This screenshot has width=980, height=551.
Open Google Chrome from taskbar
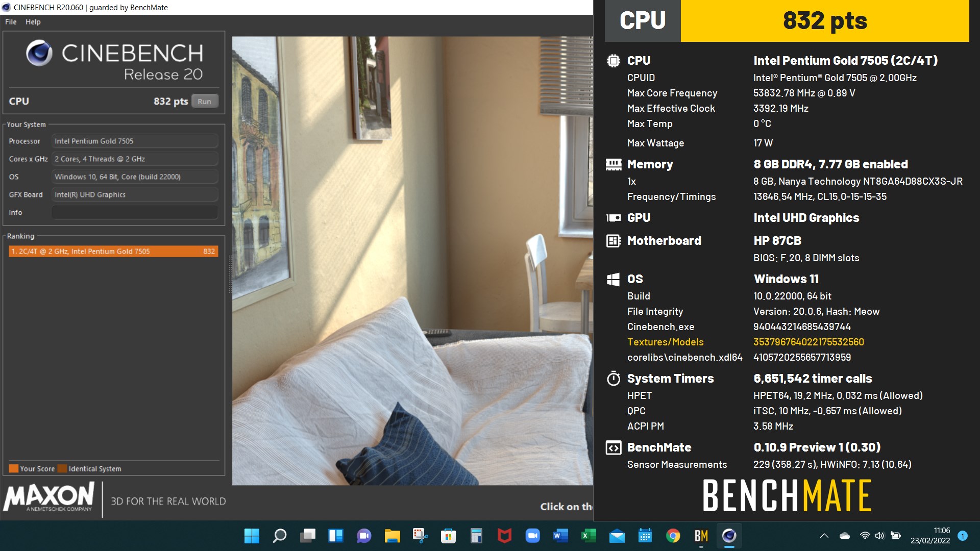tap(673, 536)
